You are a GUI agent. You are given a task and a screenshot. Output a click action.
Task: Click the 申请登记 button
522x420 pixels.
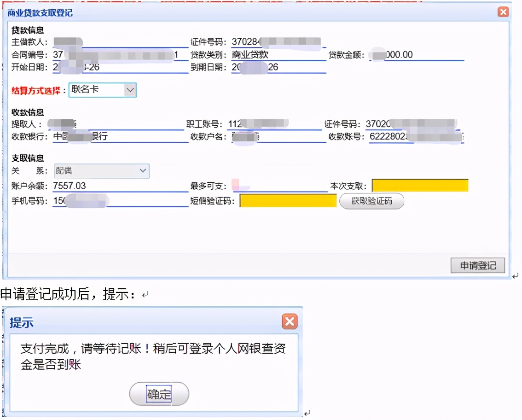point(478,266)
